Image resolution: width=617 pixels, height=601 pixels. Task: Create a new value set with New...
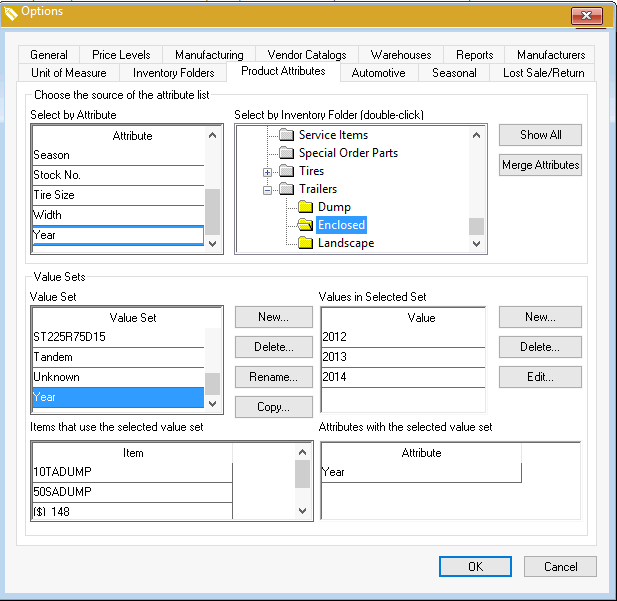point(273,317)
